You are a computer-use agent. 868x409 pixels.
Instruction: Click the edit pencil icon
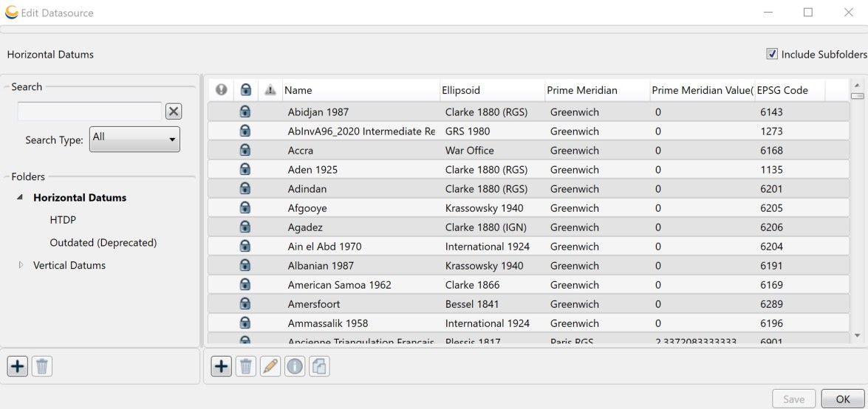pyautogui.click(x=270, y=366)
